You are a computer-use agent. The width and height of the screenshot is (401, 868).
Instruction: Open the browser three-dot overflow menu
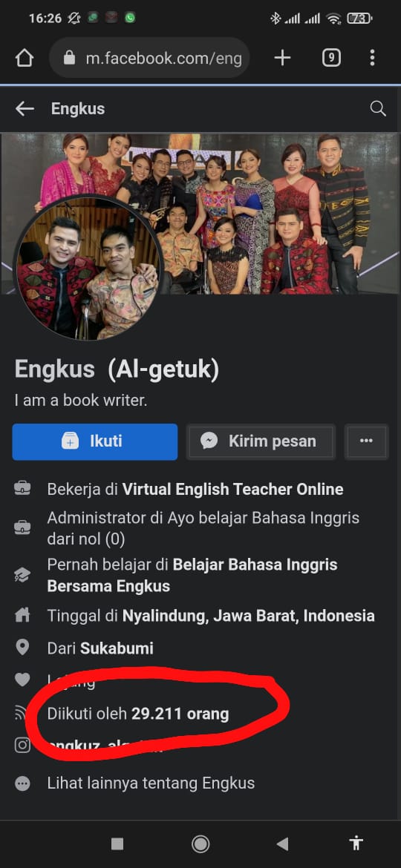coord(372,58)
